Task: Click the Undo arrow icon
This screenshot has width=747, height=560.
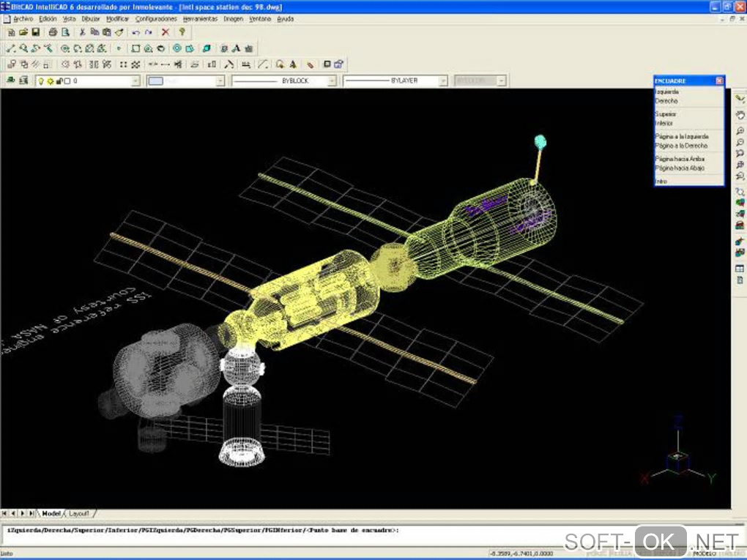Action: pyautogui.click(x=136, y=32)
